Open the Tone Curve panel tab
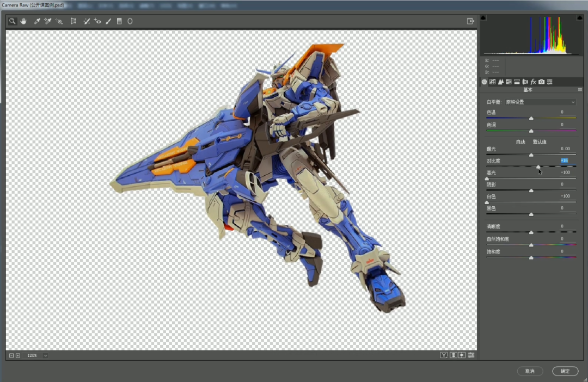The width and height of the screenshot is (588, 382). [x=493, y=82]
